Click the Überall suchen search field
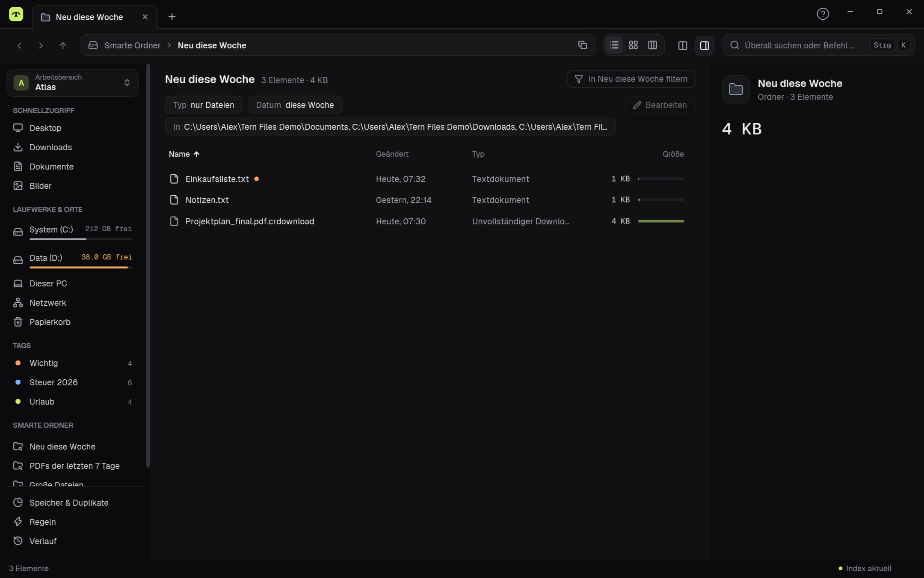 (818, 45)
